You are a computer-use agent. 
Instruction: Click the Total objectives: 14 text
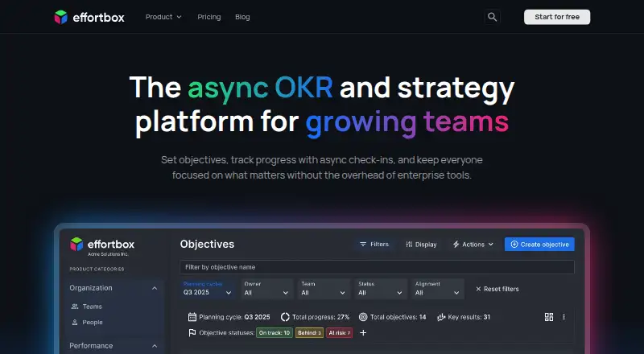(x=398, y=317)
